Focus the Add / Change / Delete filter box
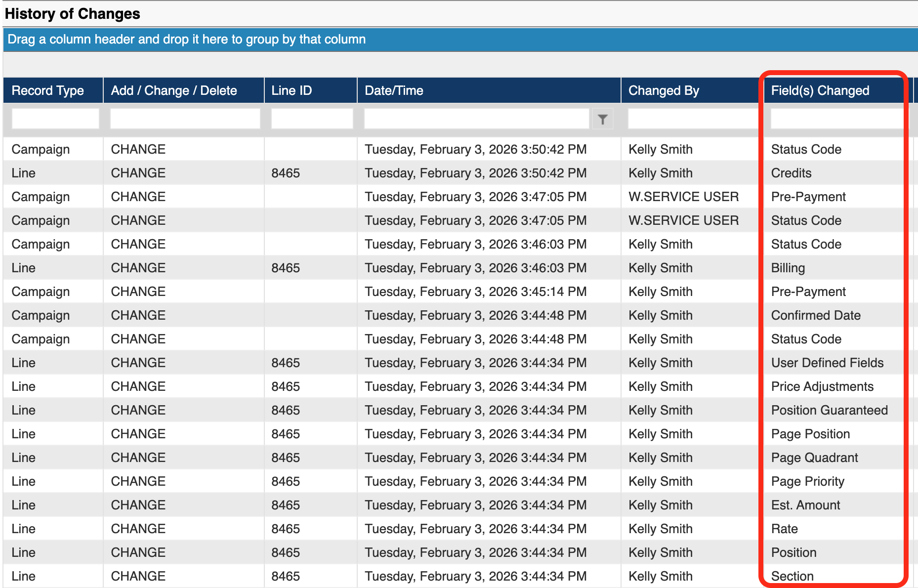918x588 pixels. pyautogui.click(x=185, y=119)
